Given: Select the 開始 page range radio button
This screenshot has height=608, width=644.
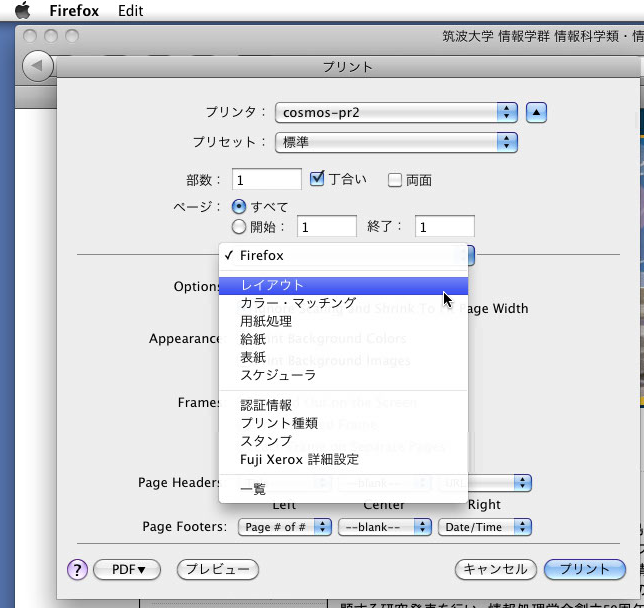Looking at the screenshot, I should click(x=239, y=227).
